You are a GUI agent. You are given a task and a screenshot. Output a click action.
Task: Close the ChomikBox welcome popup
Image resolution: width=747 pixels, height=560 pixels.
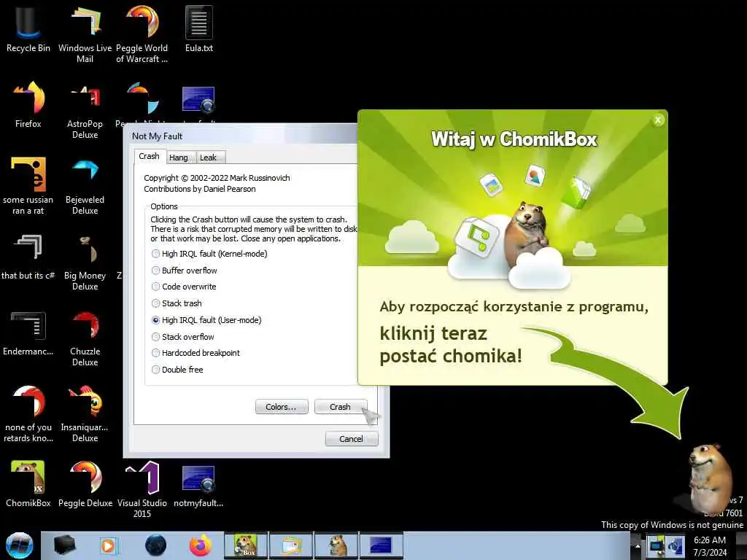pyautogui.click(x=658, y=120)
